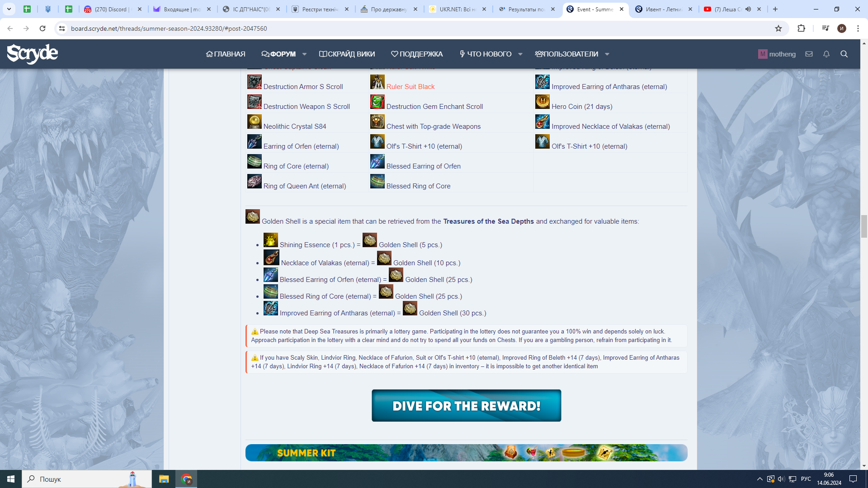868x488 pixels.
Task: Click the forum search magnifier icon
Action: (844, 54)
